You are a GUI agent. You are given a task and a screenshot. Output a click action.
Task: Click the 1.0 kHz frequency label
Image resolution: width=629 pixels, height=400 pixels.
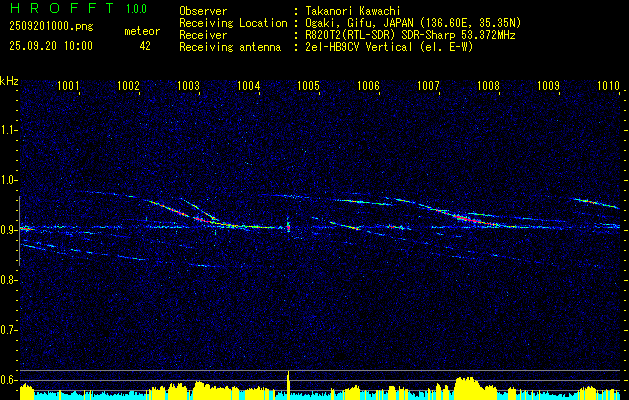8,180
